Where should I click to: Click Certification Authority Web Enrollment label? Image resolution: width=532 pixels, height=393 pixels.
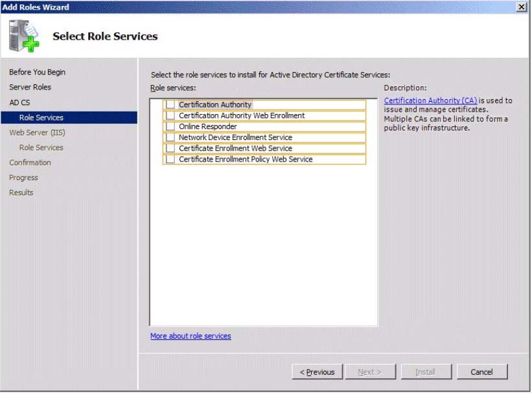242,115
